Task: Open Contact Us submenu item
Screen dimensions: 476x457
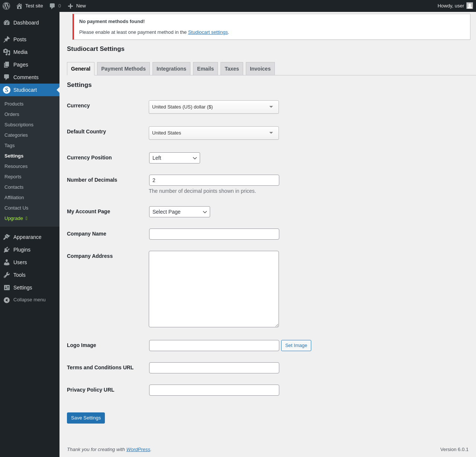Action: pyautogui.click(x=30, y=208)
